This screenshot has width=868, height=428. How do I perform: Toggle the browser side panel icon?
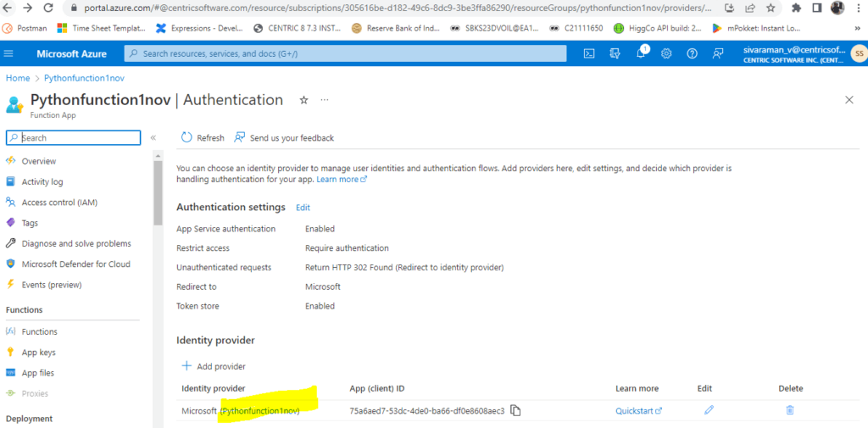[816, 8]
